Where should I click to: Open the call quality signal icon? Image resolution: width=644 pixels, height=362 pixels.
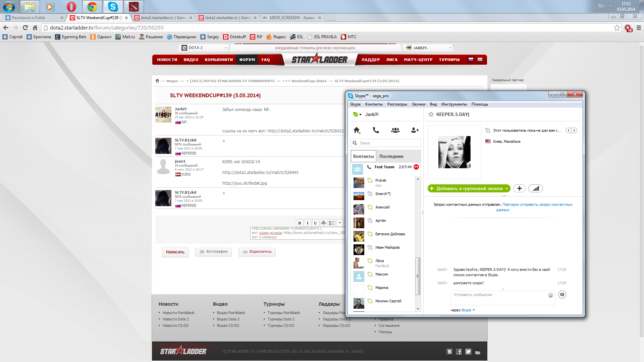tap(536, 188)
